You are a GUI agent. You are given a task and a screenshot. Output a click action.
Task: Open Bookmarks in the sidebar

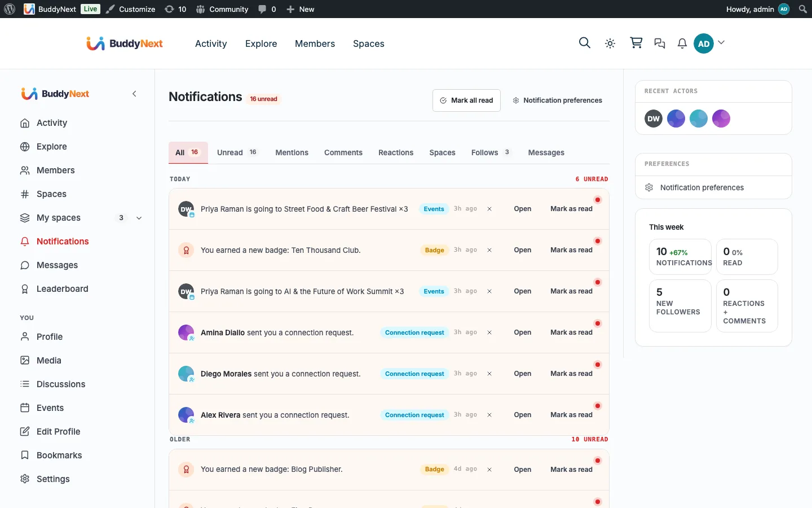[59, 456]
